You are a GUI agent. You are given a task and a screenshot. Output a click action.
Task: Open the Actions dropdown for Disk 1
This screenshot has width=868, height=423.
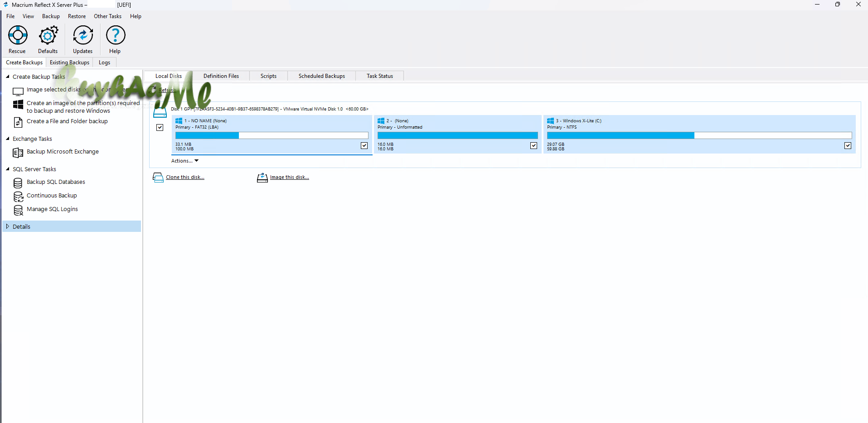(x=185, y=161)
